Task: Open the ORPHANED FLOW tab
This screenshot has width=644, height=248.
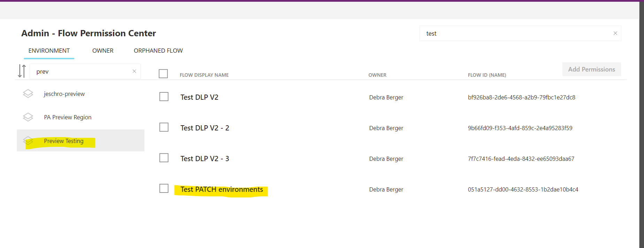Action: 158,51
